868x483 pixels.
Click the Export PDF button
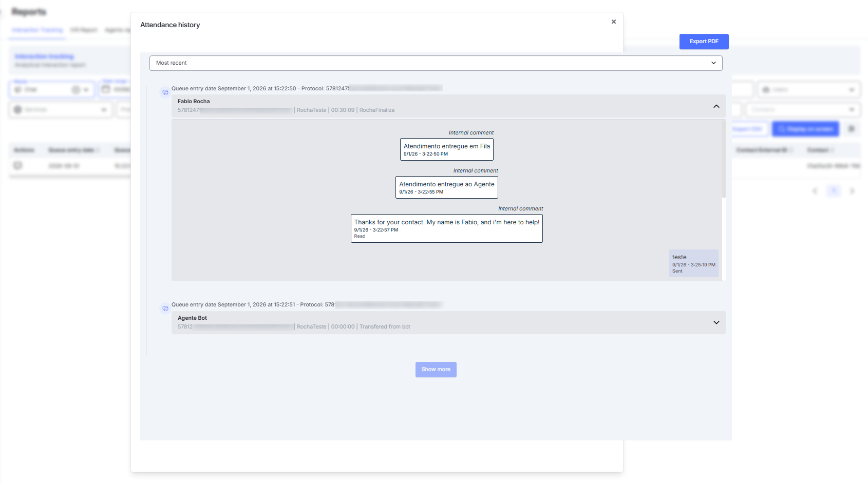pyautogui.click(x=704, y=42)
